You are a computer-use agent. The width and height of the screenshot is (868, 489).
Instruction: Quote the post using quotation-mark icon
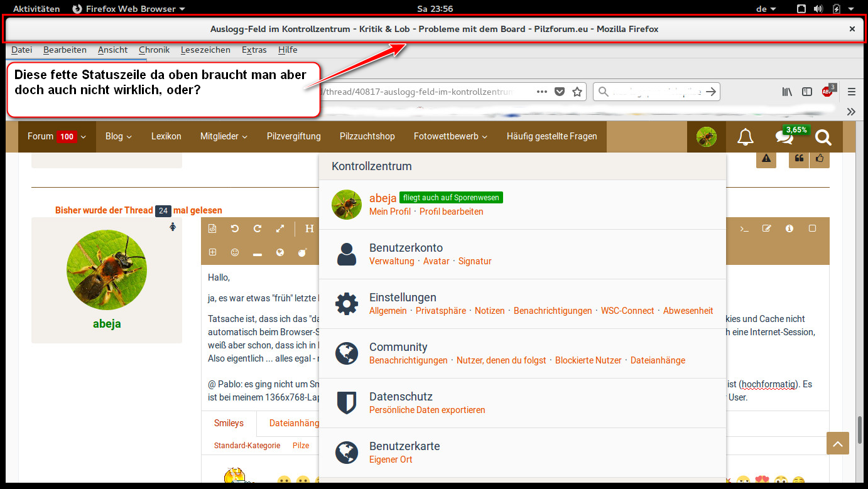pyautogui.click(x=799, y=159)
